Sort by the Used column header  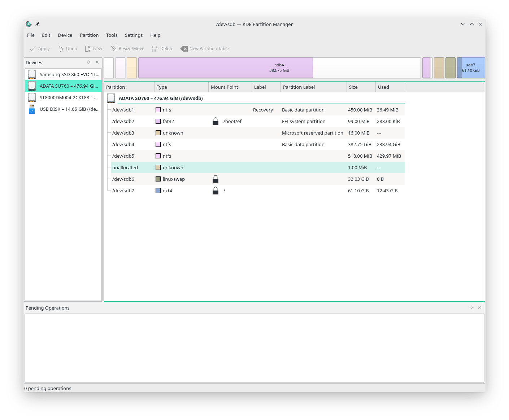[390, 87]
